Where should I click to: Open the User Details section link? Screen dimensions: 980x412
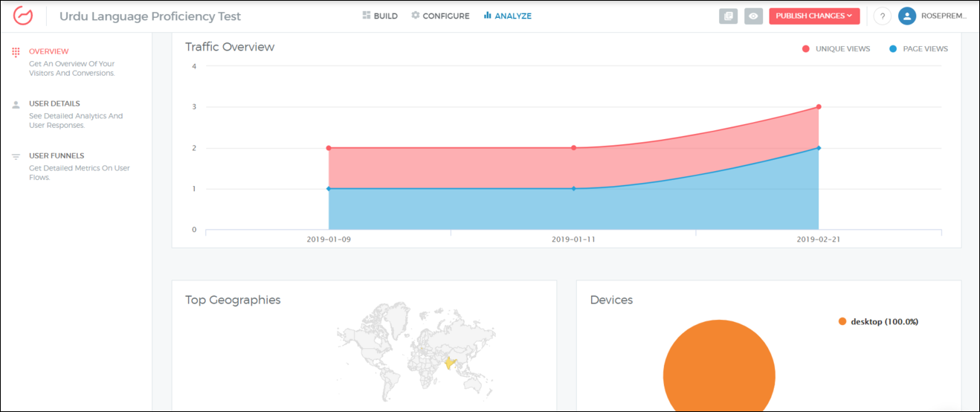pos(54,103)
